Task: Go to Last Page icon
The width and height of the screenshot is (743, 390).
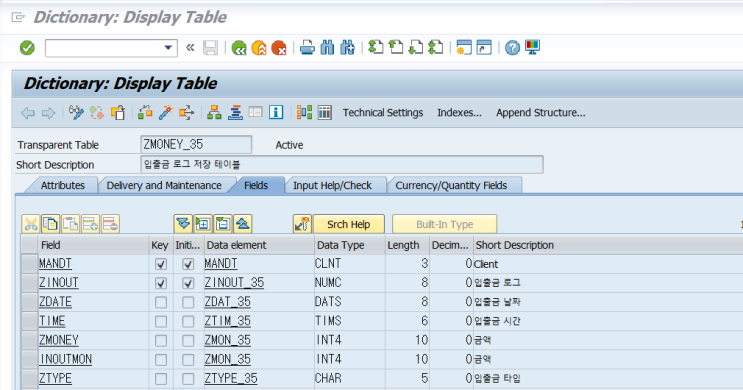Action: click(435, 47)
